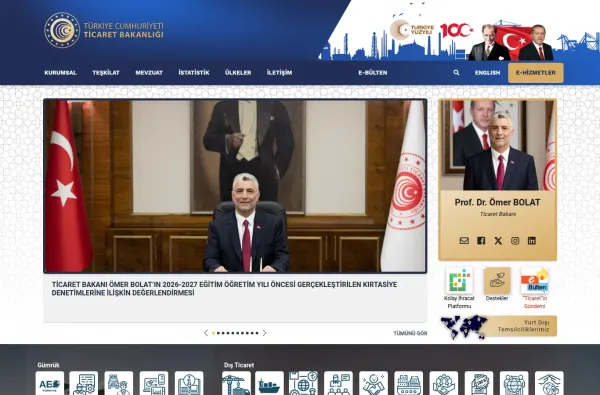Open the search magnifier icon

456,72
